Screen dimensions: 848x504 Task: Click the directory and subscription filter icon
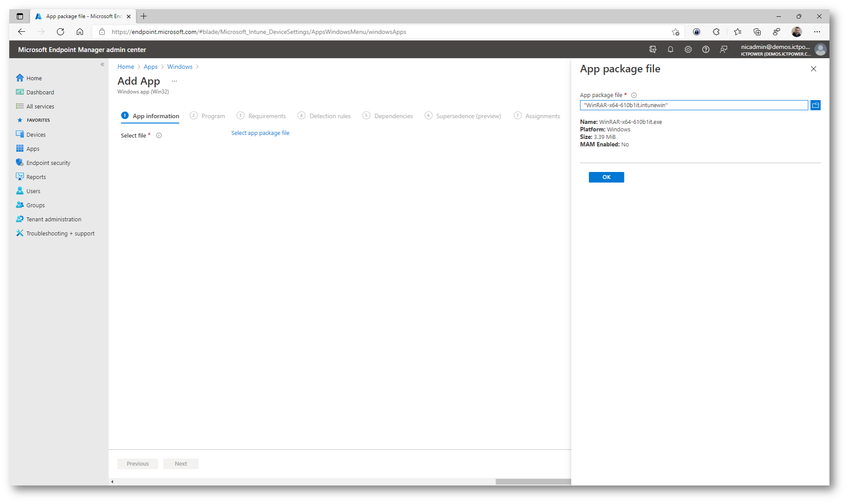[x=653, y=49]
